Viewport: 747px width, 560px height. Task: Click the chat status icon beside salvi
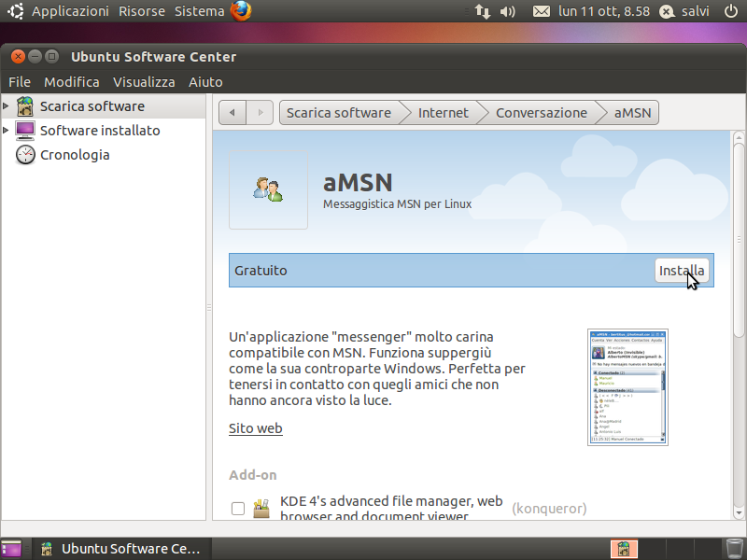667,11
